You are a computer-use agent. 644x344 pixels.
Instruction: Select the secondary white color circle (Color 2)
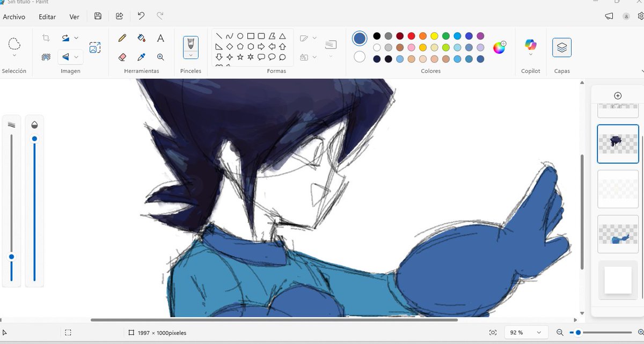(x=360, y=56)
